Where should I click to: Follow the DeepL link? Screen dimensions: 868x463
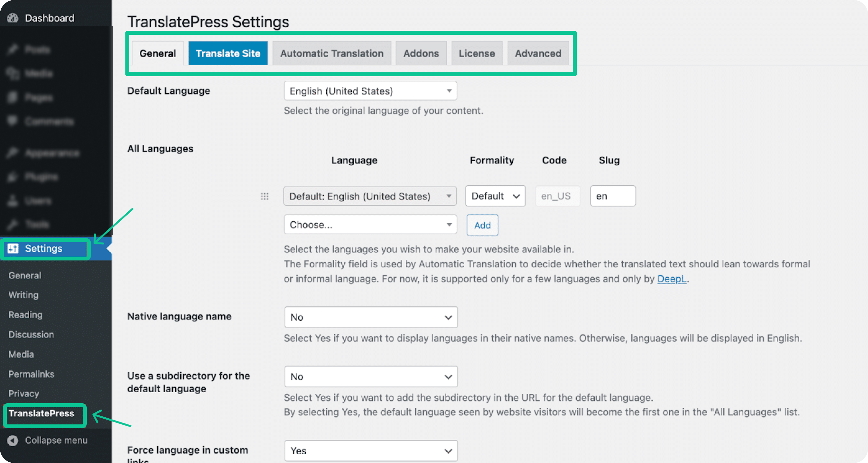tap(671, 279)
